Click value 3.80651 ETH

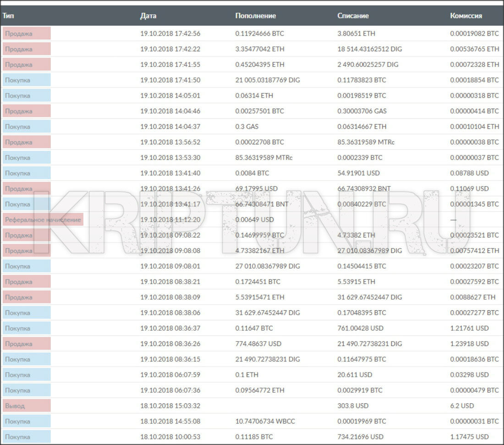tap(356, 33)
